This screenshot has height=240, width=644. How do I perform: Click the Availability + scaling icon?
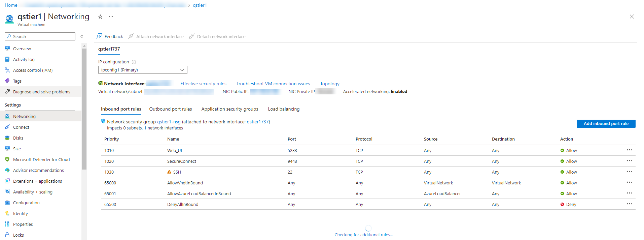coord(7,192)
